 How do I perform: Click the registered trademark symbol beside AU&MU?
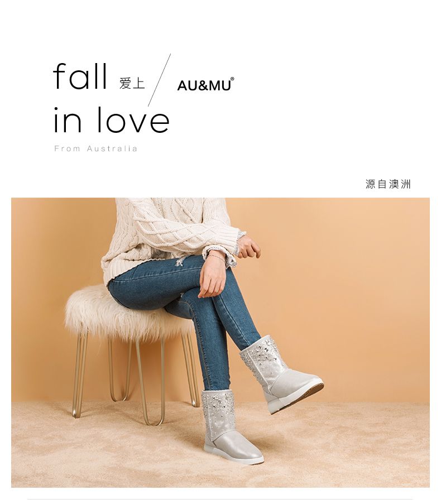[232, 79]
